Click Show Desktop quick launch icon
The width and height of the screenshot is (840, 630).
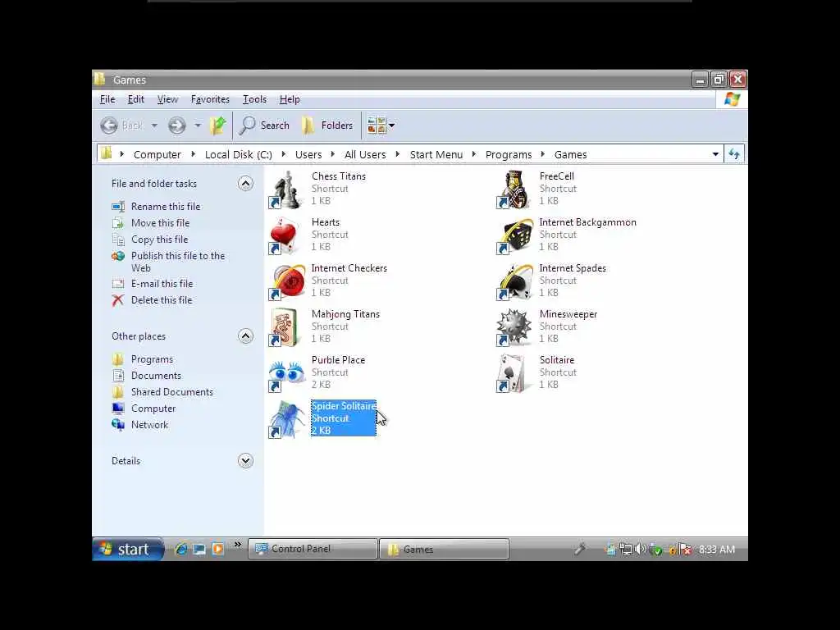click(x=199, y=549)
